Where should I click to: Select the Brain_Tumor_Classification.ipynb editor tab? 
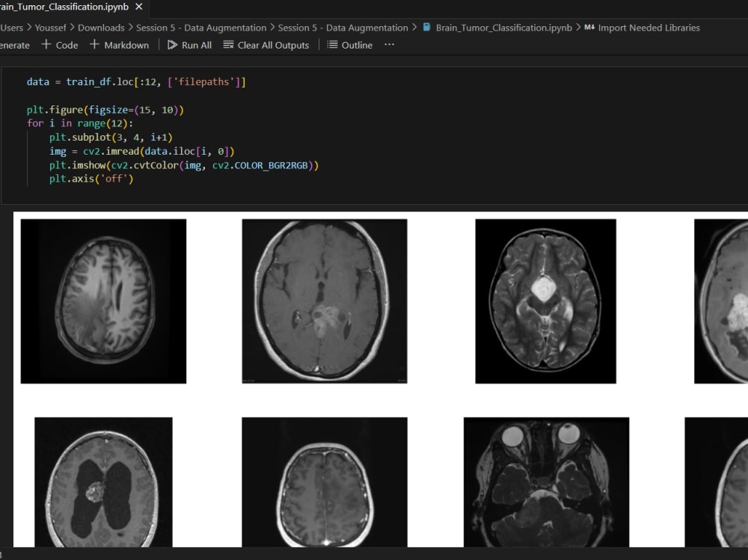tap(72, 7)
